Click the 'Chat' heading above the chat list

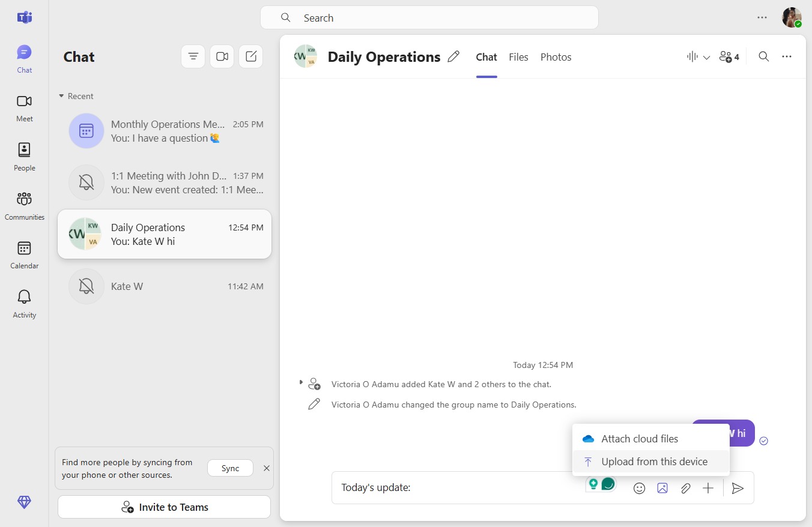[79, 57]
